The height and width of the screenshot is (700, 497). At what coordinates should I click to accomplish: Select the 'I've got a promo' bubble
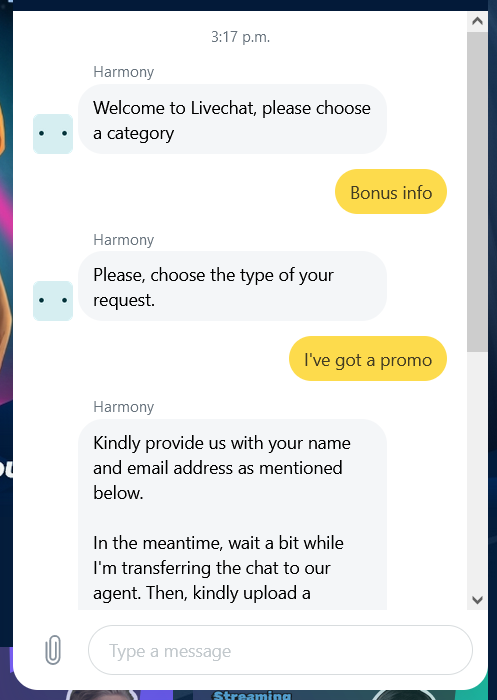point(368,358)
